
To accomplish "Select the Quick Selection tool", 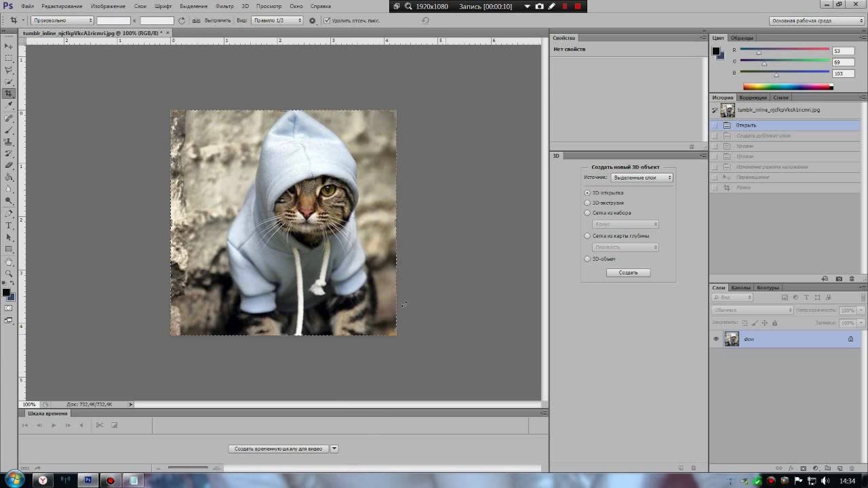I will [9, 82].
